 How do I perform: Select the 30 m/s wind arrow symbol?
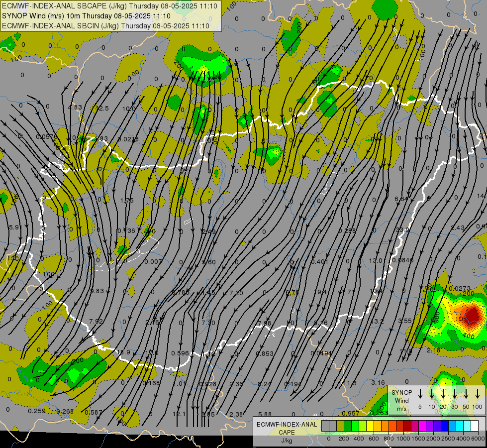pos(455,393)
